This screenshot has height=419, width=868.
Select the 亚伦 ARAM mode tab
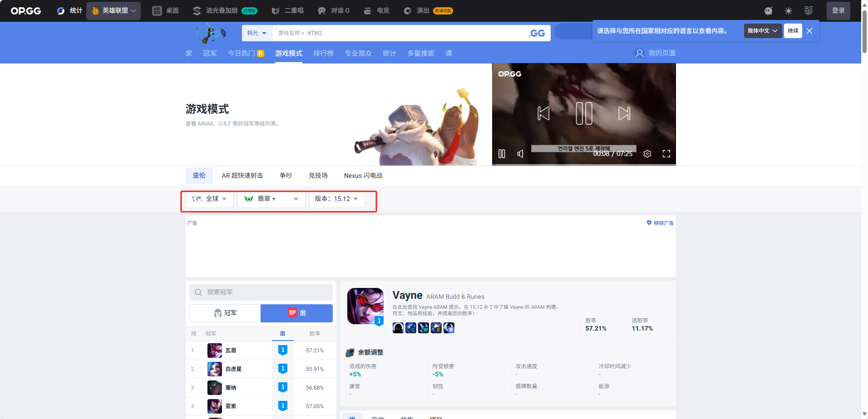[199, 175]
